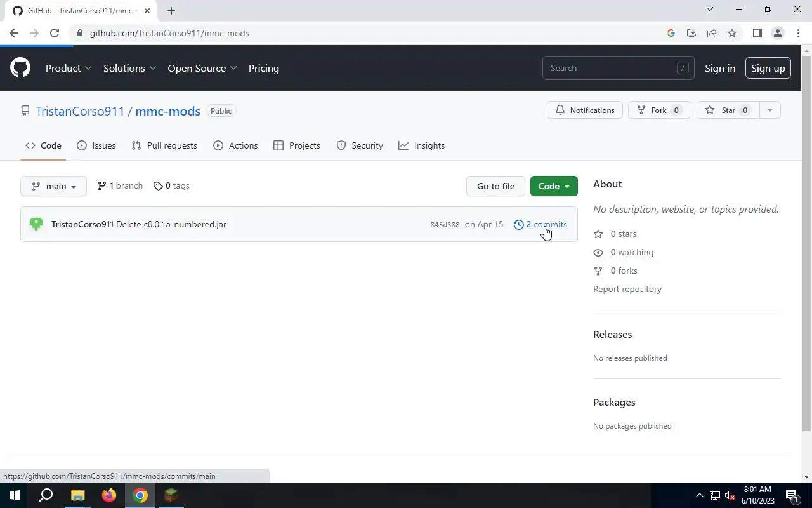Open the 0 watching link

coord(623,252)
